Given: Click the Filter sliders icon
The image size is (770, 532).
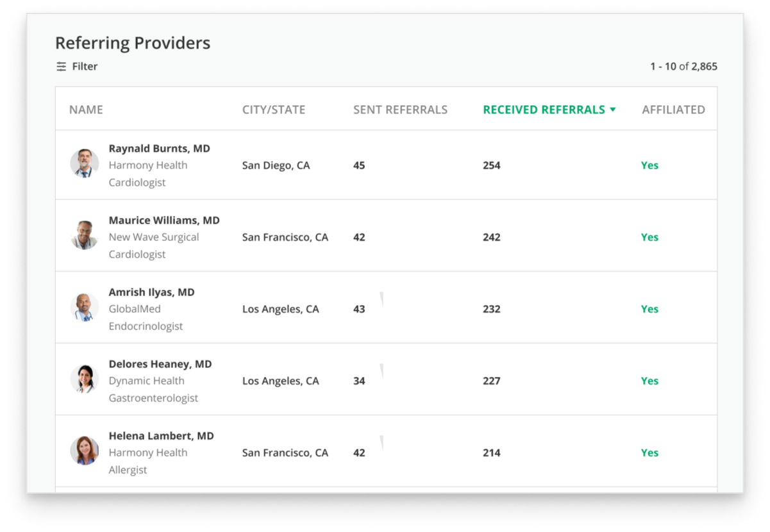Looking at the screenshot, I should (62, 67).
